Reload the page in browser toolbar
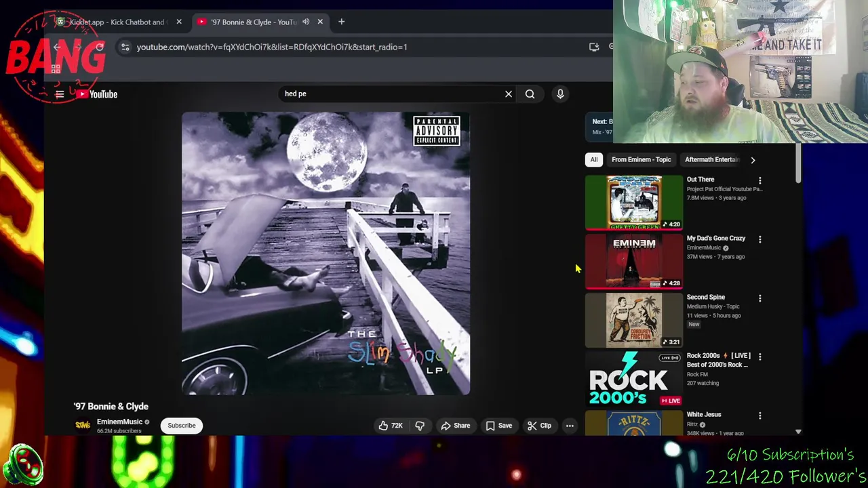 100,47
